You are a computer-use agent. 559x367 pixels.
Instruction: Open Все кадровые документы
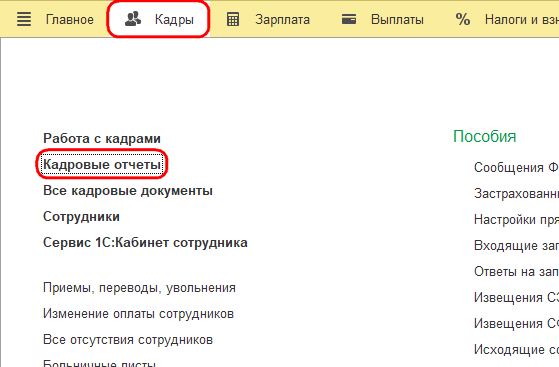(128, 190)
